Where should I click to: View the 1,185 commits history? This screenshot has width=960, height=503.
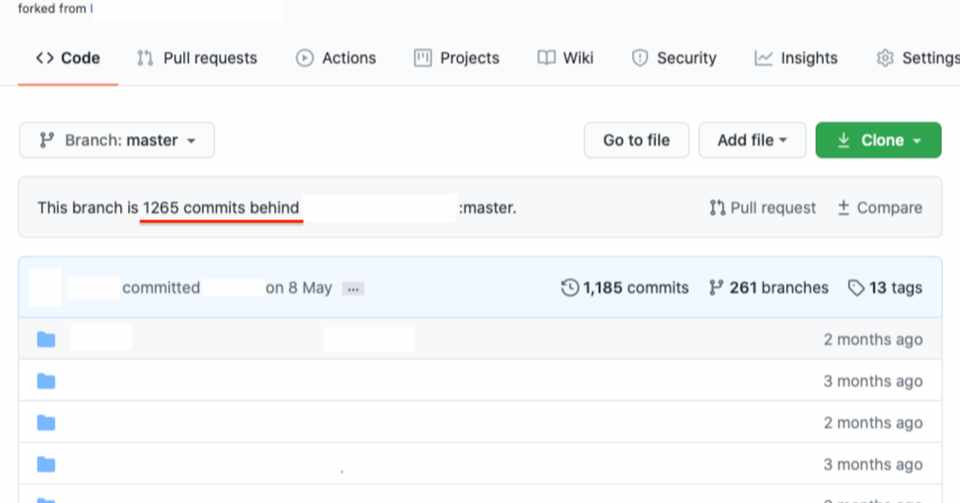[x=624, y=288]
